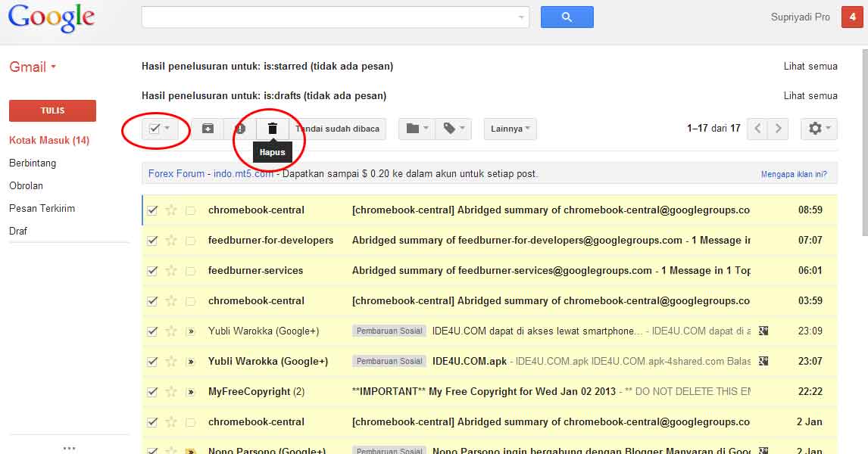The height and width of the screenshot is (454, 868).
Task: Click the Hapus trash icon
Action: pos(273,129)
